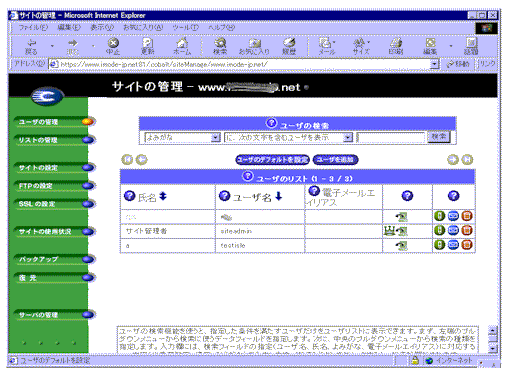Click help text scrollbar up arrow
The image size is (517, 374).
[x=493, y=330]
